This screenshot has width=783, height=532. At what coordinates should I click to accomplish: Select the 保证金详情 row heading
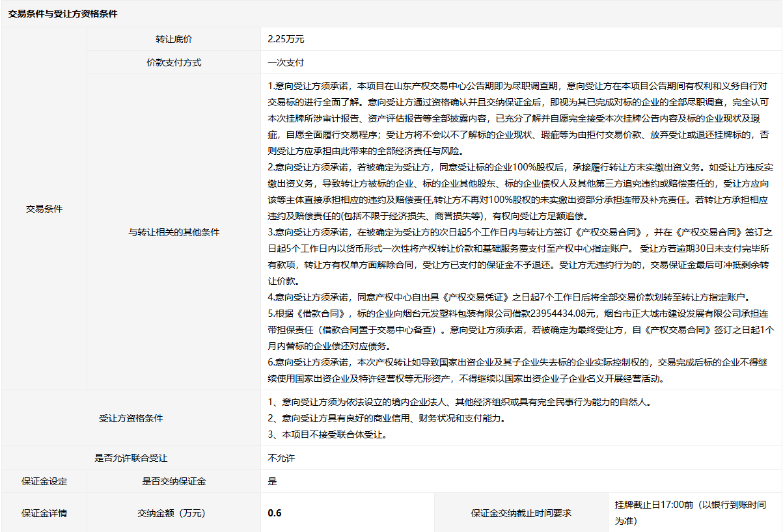(x=44, y=513)
